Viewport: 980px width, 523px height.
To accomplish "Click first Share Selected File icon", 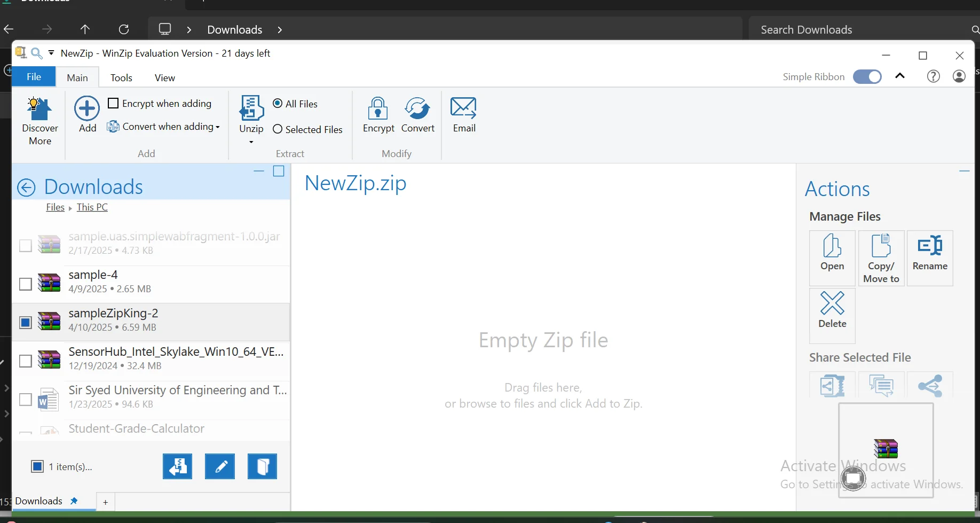I will point(832,385).
